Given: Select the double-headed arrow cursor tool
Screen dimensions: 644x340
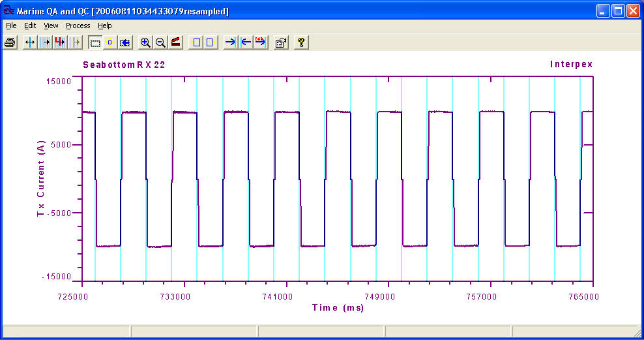Looking at the screenshot, I should point(29,42).
